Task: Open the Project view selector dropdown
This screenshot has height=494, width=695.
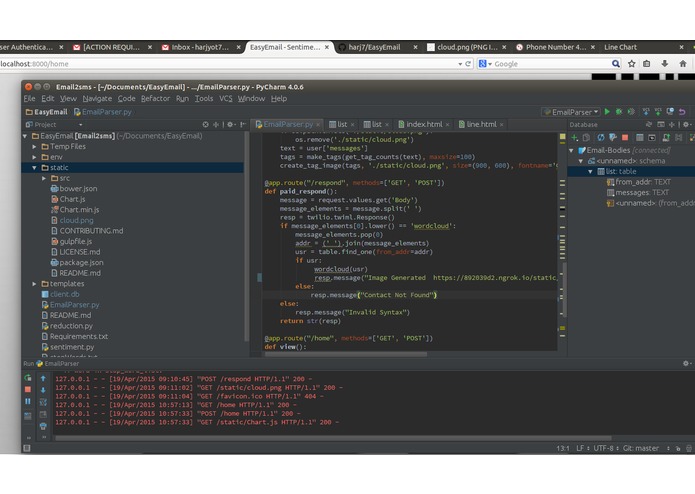Action: tap(80, 125)
